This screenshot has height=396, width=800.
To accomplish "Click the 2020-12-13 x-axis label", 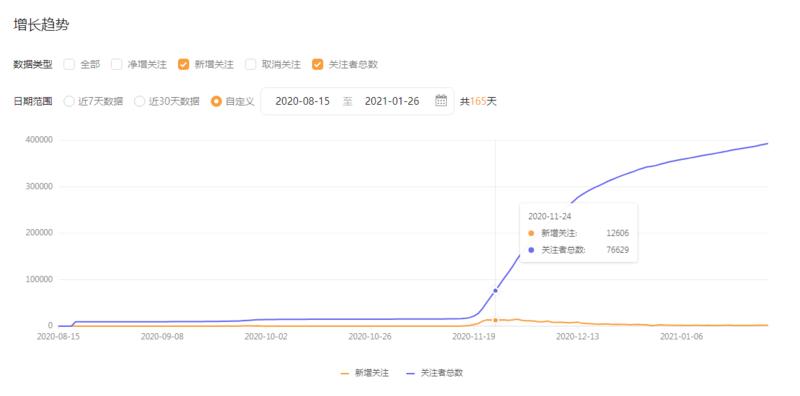I will coord(577,336).
